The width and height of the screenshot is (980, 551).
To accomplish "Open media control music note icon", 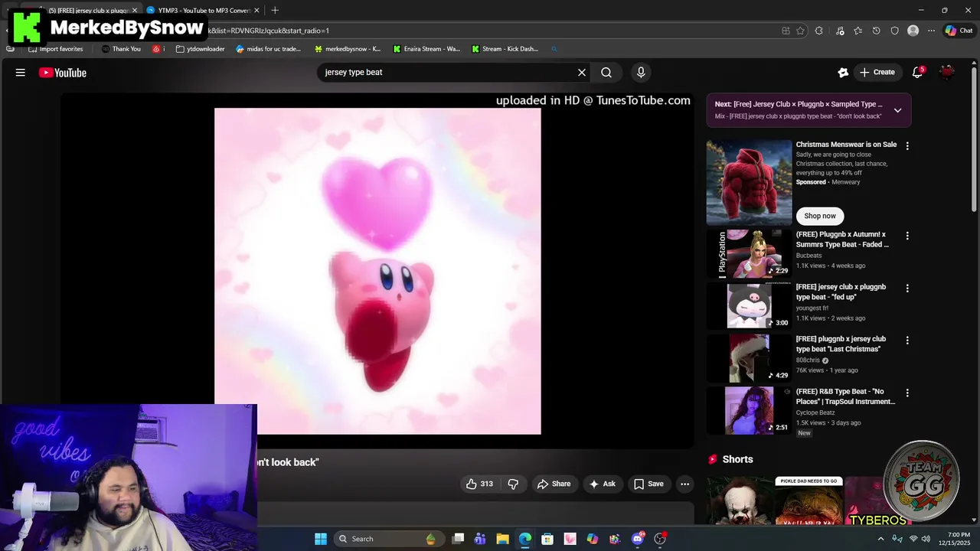I will 840,31.
